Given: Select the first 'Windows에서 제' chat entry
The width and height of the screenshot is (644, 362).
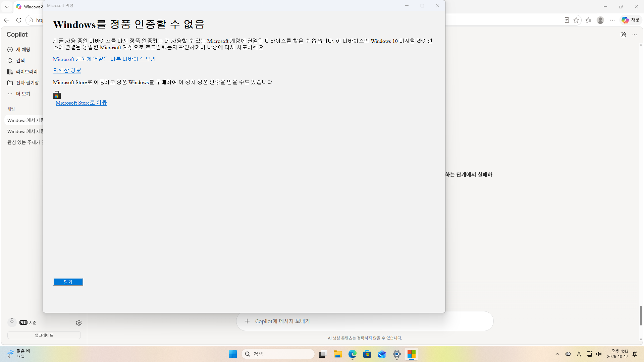Looking at the screenshot, I should click(x=24, y=120).
